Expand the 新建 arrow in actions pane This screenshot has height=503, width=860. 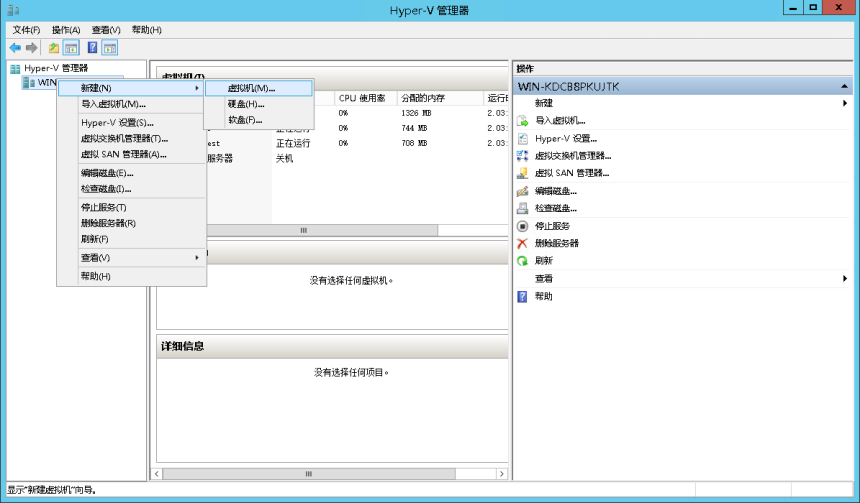point(845,103)
